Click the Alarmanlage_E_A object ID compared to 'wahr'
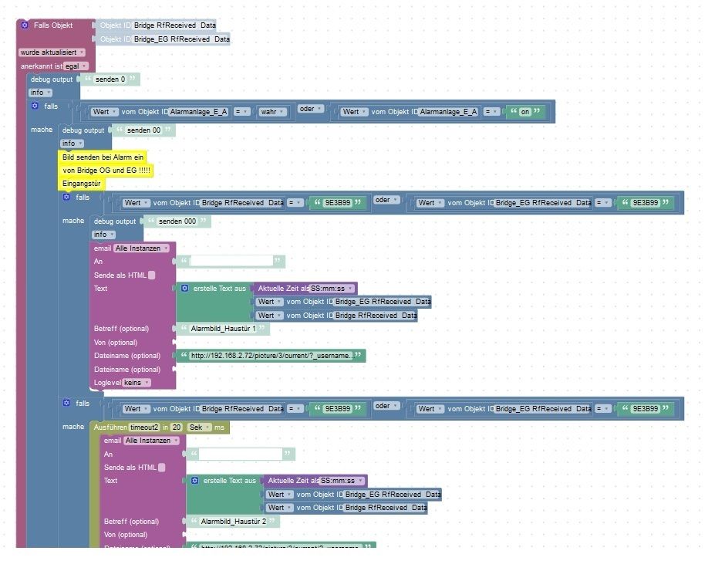The height and width of the screenshot is (588, 725). [198, 111]
